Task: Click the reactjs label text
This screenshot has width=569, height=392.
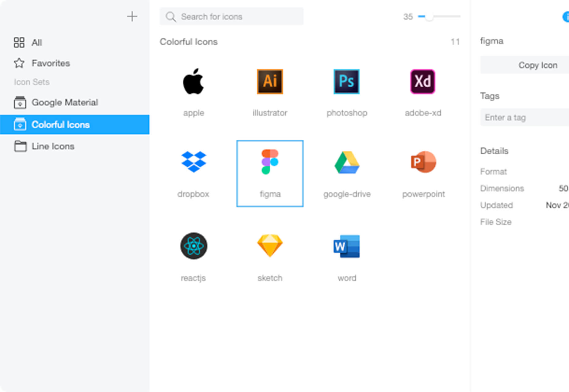Action: click(193, 278)
